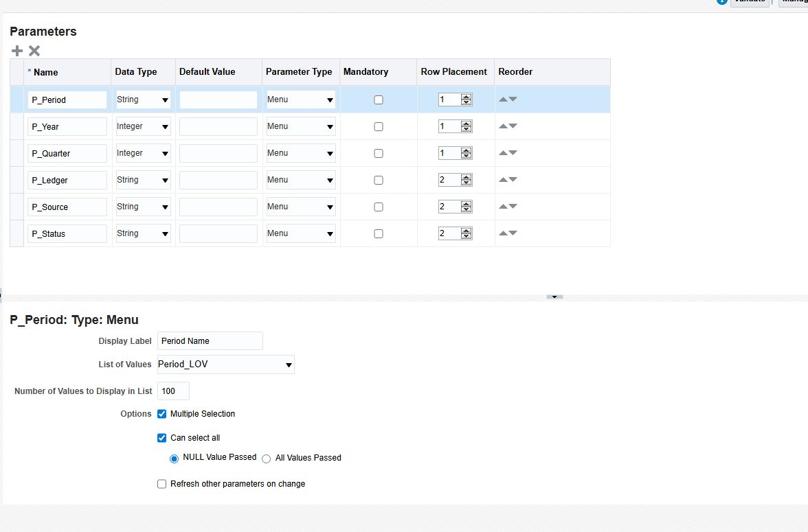Move P_Period row down using reorder arrow
Image resolution: width=808 pixels, height=532 pixels.
pos(513,100)
